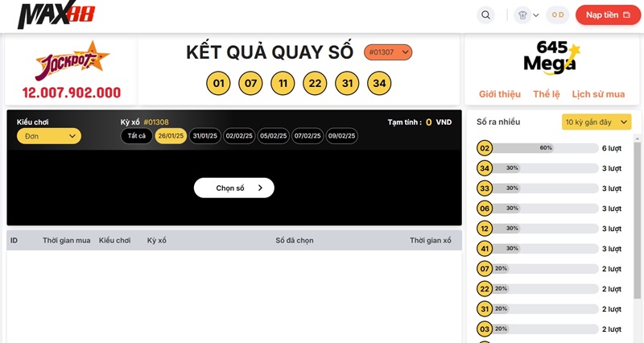This screenshot has width=644, height=343.
Task: Click the Kiểu chơi column header
Action: [x=114, y=240]
